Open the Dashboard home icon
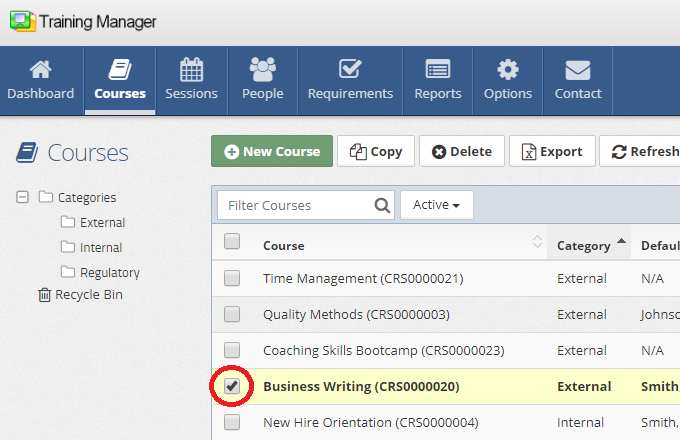680x440 pixels. tap(40, 70)
